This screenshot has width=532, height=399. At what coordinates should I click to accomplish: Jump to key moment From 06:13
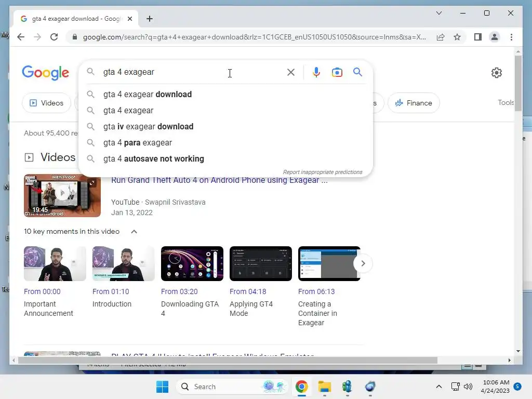[x=316, y=291]
